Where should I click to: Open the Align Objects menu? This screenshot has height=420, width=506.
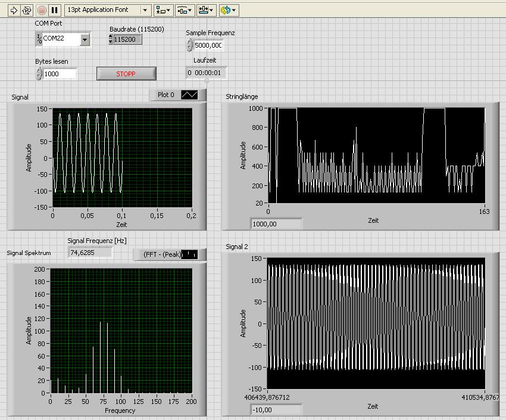(x=163, y=10)
